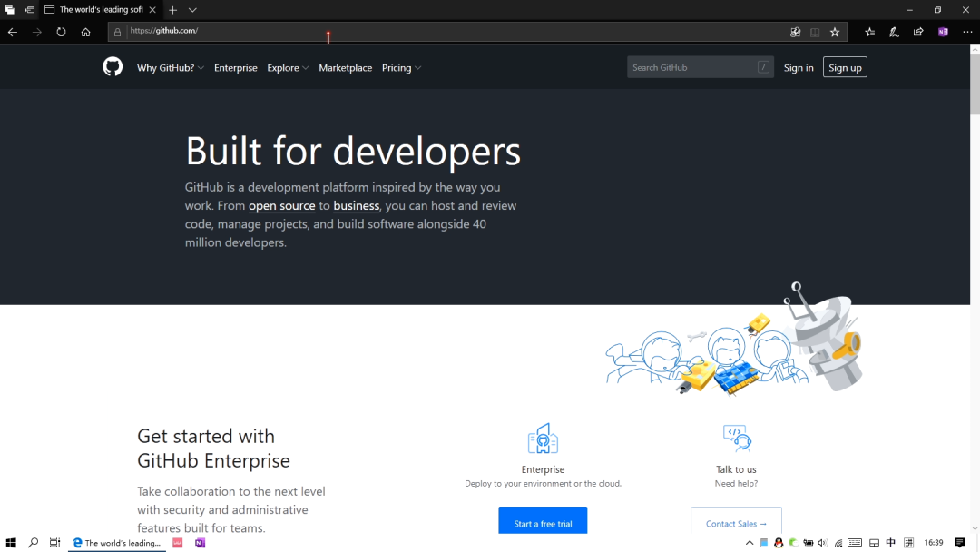Viewport: 980px width, 552px height.
Task: Expand the Why GitHub? dropdown
Action: 170,67
